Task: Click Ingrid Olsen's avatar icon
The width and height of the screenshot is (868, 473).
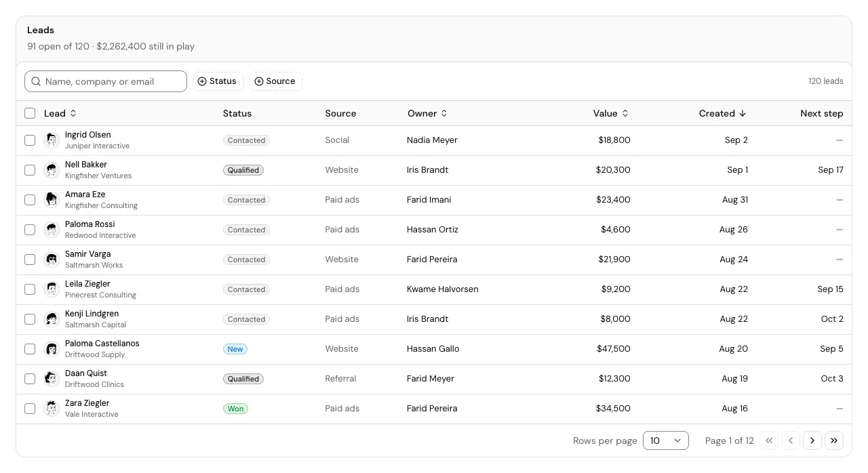Action: [52, 140]
